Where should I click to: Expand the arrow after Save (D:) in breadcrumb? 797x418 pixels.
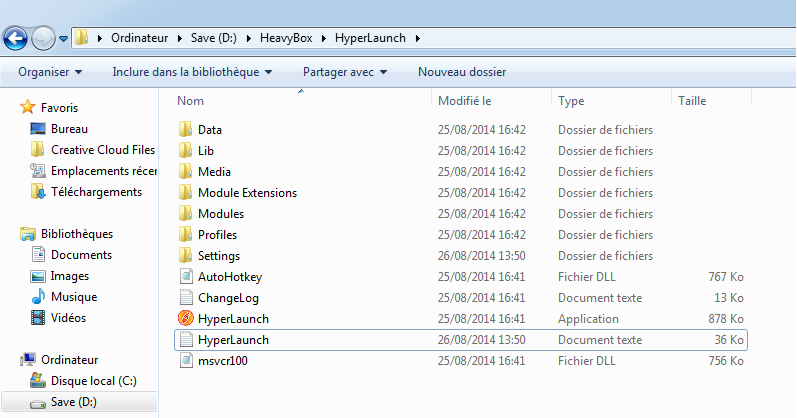pos(249,39)
